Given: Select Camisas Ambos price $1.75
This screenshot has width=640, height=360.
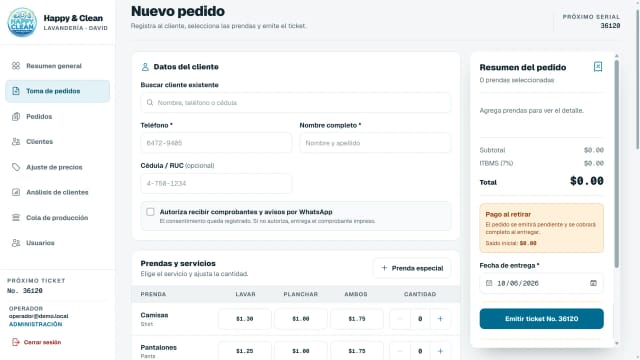Looking at the screenshot, I should click(x=357, y=319).
